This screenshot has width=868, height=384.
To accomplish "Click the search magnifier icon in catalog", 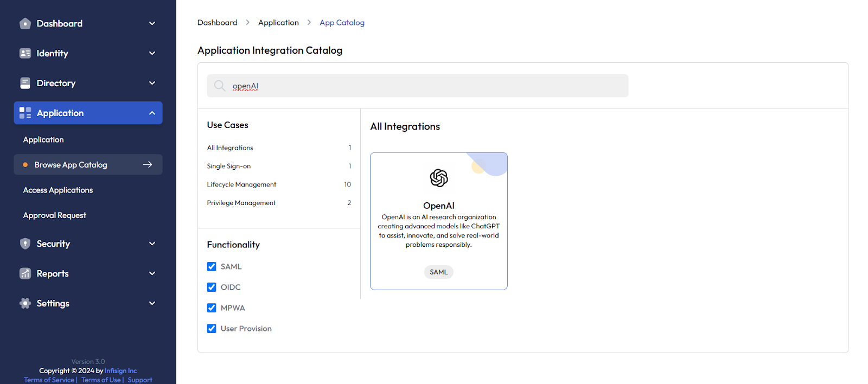I will tap(219, 86).
